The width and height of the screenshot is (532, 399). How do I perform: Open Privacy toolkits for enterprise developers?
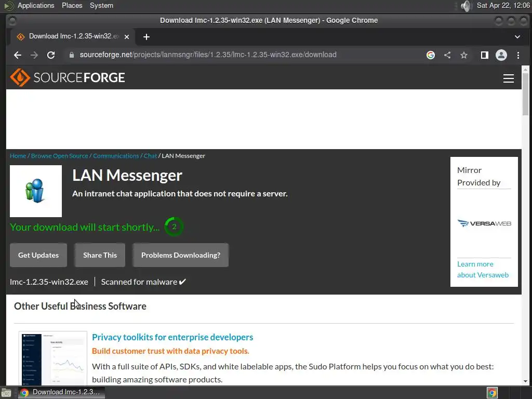[x=172, y=337]
